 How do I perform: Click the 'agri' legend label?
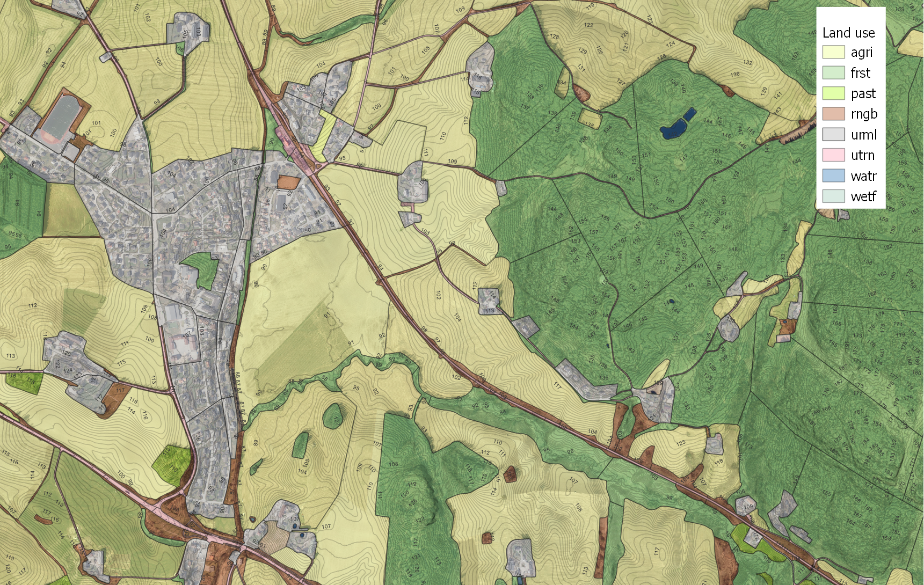coord(862,53)
